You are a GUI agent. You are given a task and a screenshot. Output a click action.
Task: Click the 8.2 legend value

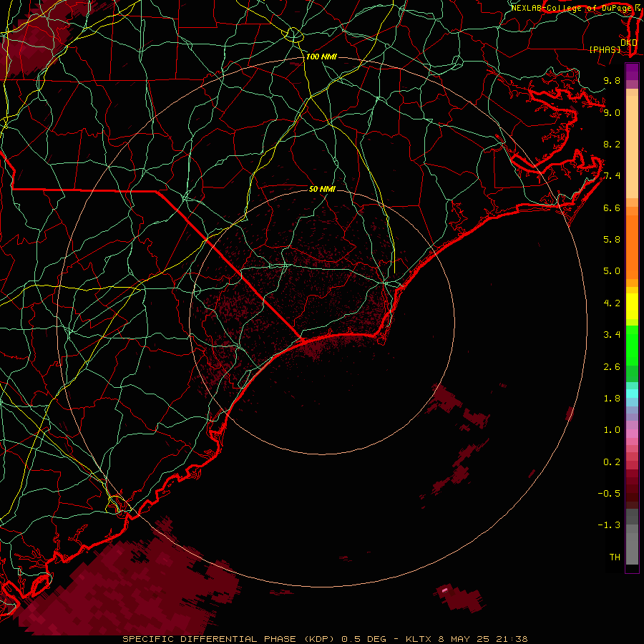[612, 144]
